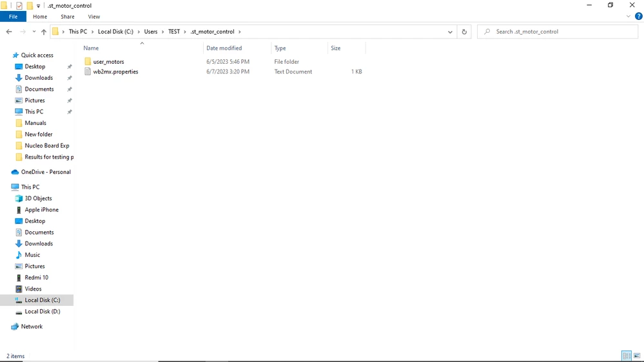Screen dimensions: 644x362
Task: Expand the ribbon with the chevron
Action: 629,16
